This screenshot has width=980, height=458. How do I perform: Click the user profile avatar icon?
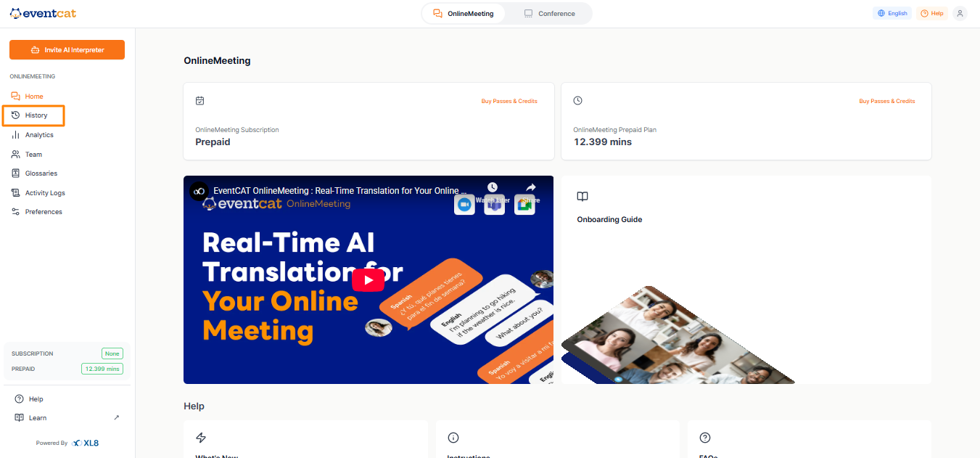pyautogui.click(x=960, y=13)
